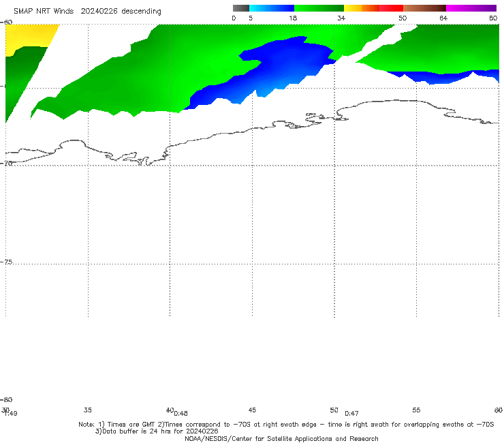Click the longitude label '55'
The image size is (504, 443).
[x=416, y=410]
